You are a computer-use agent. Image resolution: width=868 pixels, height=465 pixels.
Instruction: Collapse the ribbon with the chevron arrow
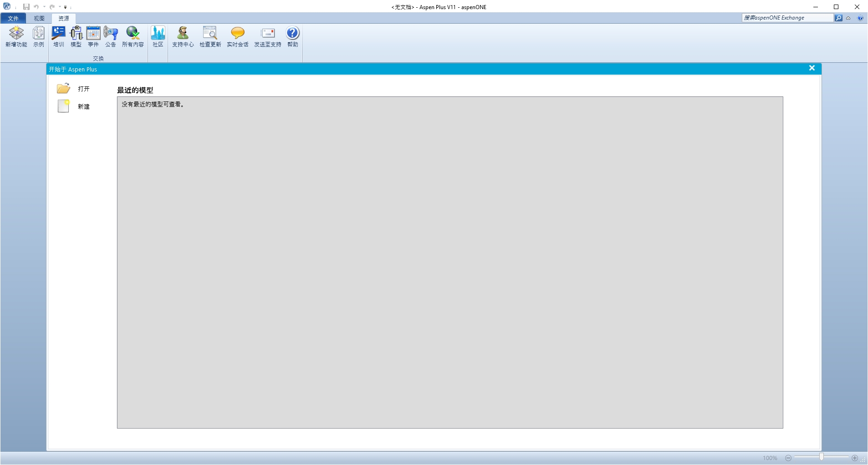848,18
